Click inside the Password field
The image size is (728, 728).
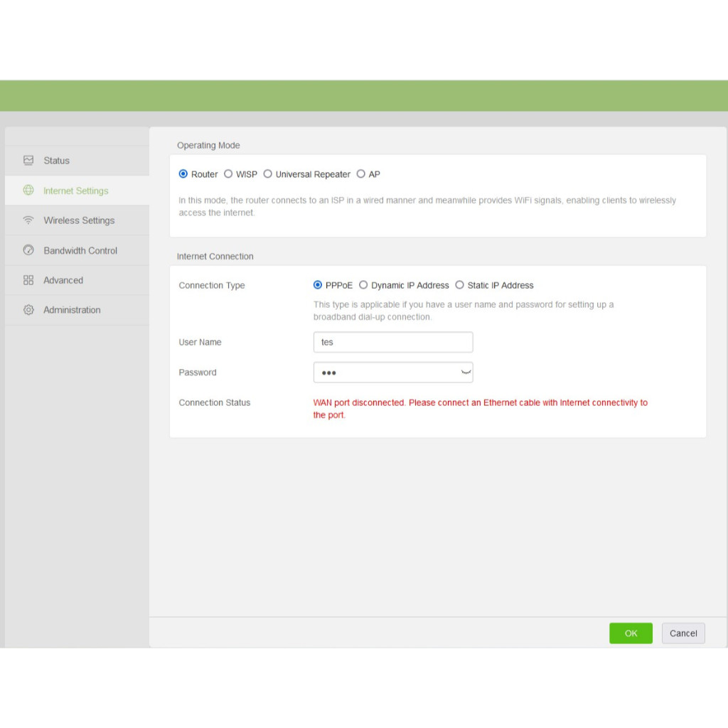click(384, 373)
